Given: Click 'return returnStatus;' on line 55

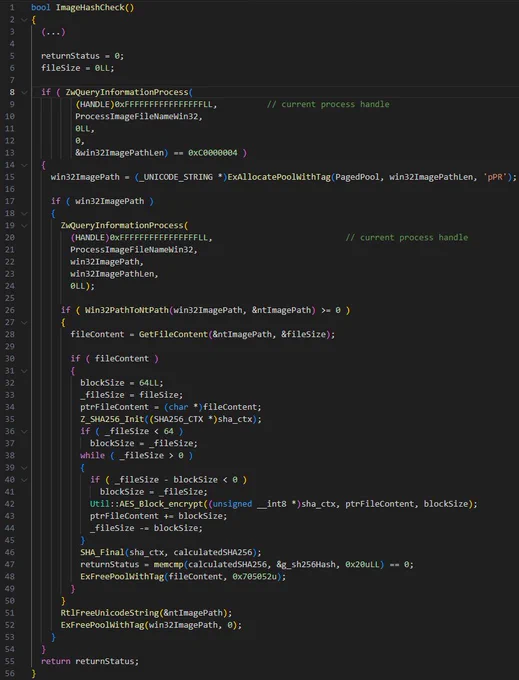Looking at the screenshot, I should [x=90, y=661].
